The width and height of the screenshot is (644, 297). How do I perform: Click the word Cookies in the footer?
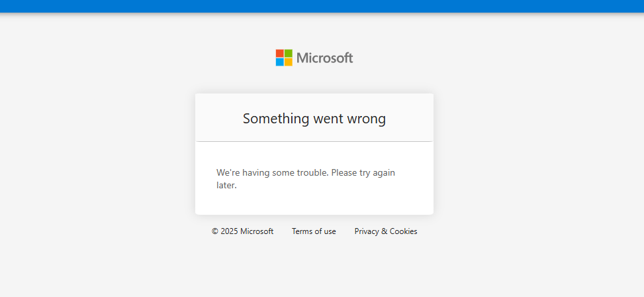pos(403,231)
